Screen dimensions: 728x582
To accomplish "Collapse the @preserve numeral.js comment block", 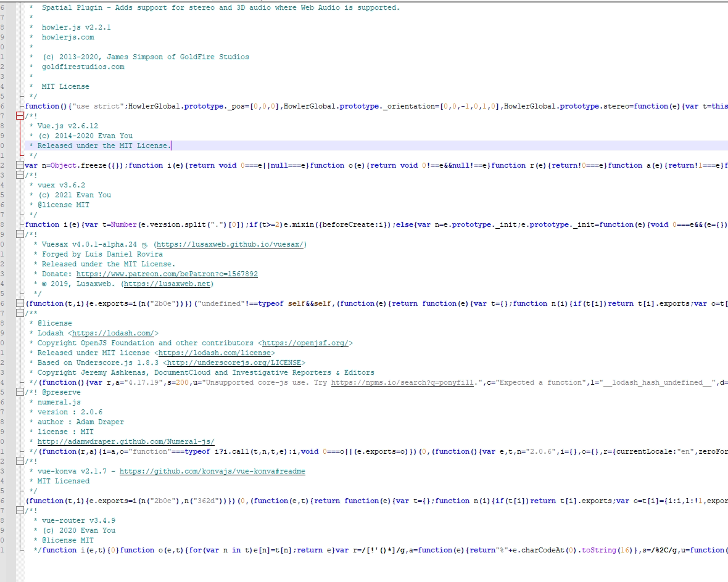I will (x=20, y=392).
